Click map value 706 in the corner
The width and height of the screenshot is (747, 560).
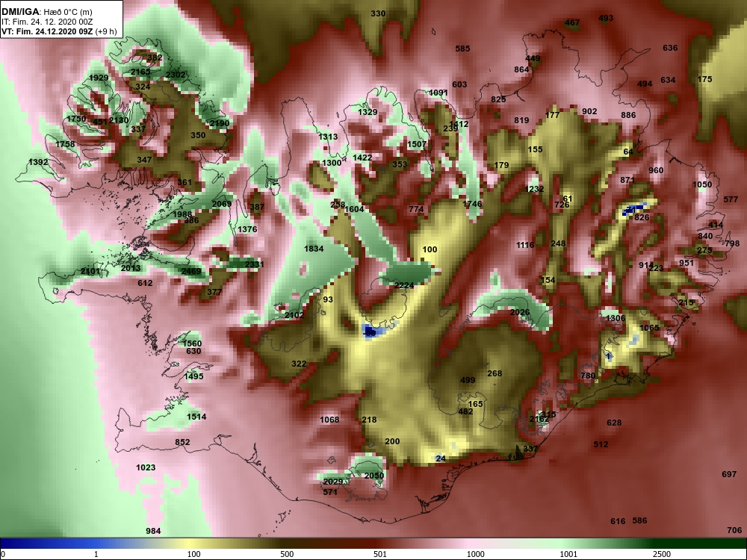point(734,530)
